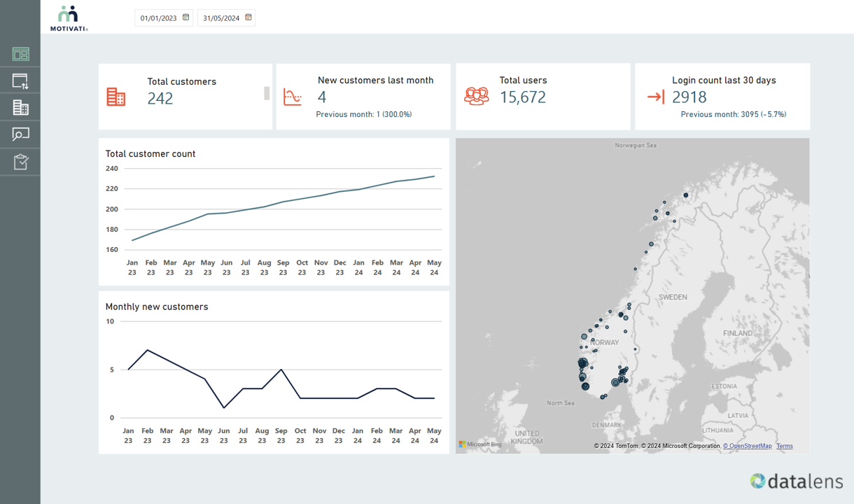Click the users group icon on Total users
The height and width of the screenshot is (504, 854).
tap(477, 96)
